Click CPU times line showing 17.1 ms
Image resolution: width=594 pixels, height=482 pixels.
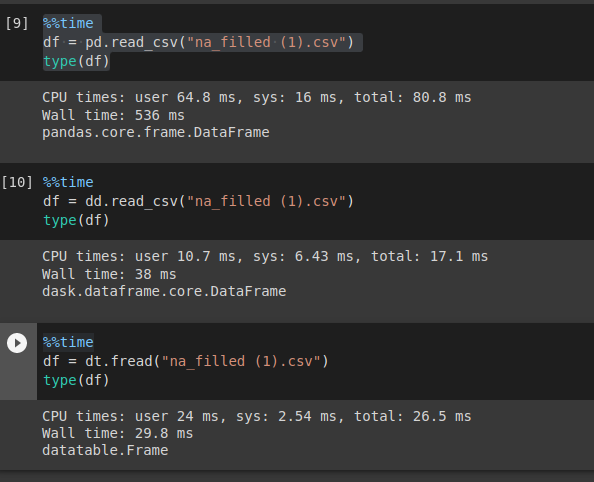click(265, 257)
